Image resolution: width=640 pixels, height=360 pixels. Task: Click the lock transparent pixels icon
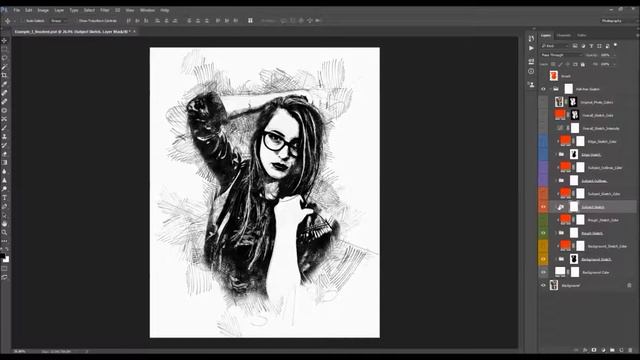[553, 64]
